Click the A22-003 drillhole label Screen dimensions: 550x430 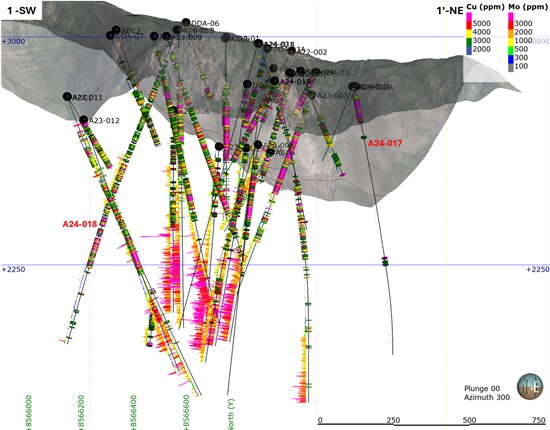(332, 95)
